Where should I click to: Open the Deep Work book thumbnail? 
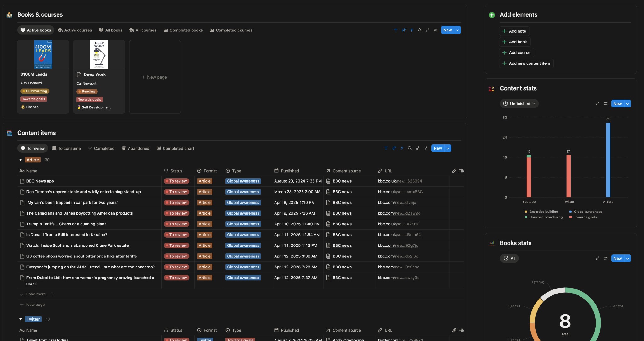[99, 54]
